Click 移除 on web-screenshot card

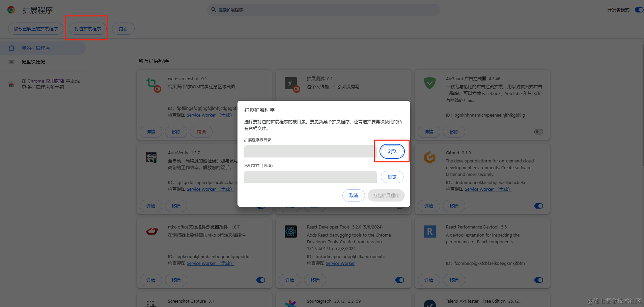click(x=176, y=132)
